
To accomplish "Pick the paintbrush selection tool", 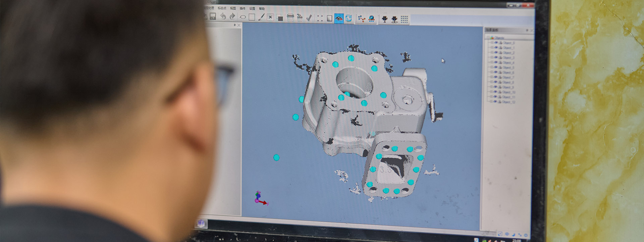I will pyautogui.click(x=261, y=17).
